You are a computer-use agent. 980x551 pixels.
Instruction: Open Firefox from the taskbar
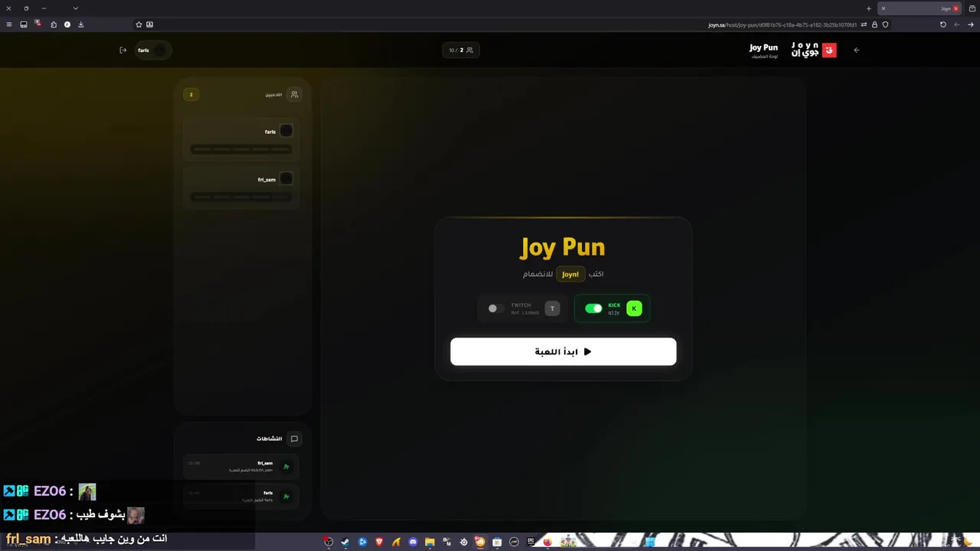(x=547, y=542)
